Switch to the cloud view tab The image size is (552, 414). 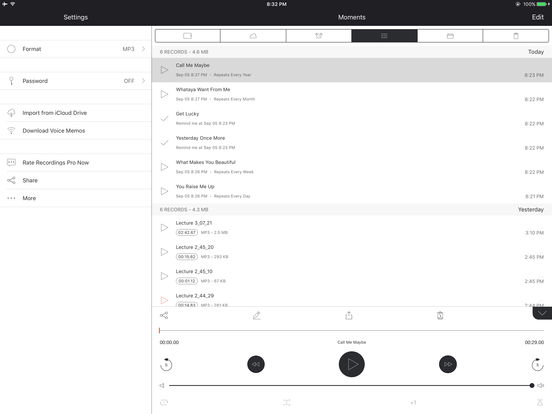point(253,36)
